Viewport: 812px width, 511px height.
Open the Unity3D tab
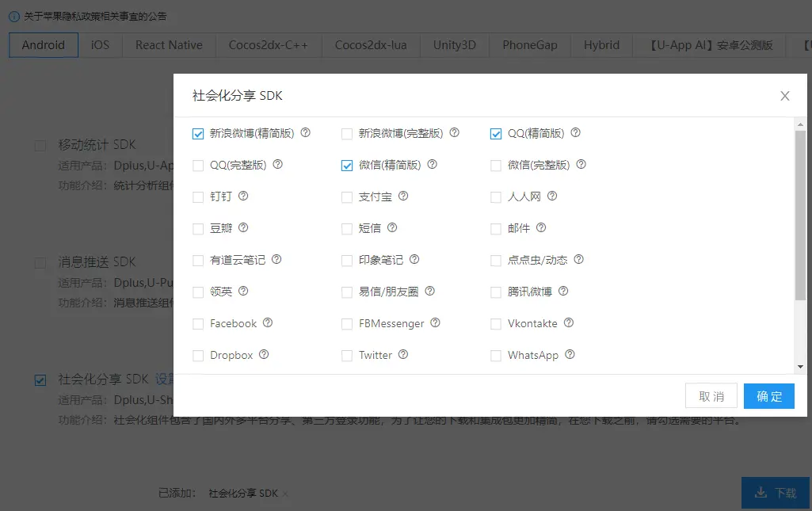tap(455, 45)
